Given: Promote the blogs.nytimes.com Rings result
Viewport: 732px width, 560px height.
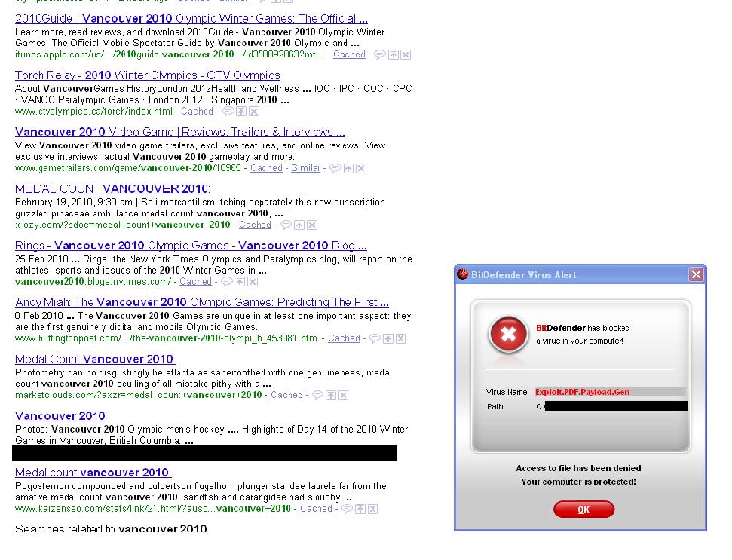Looking at the screenshot, I should tap(240, 281).
